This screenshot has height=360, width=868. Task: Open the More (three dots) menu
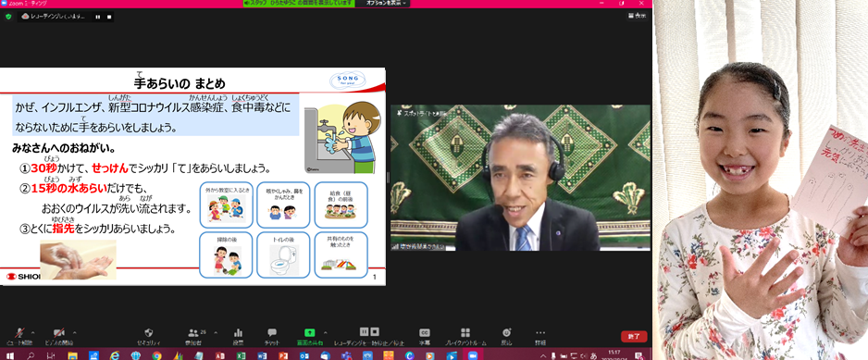pyautogui.click(x=540, y=336)
